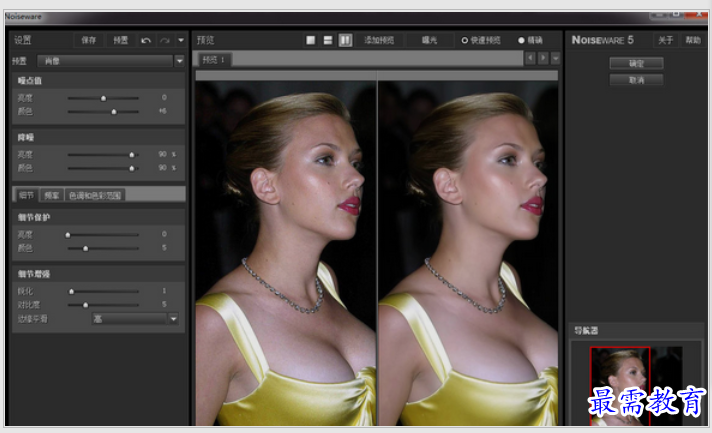This screenshot has width=712, height=433.
Task: Click the redo arrow in settings toolbar
Action: [164, 40]
